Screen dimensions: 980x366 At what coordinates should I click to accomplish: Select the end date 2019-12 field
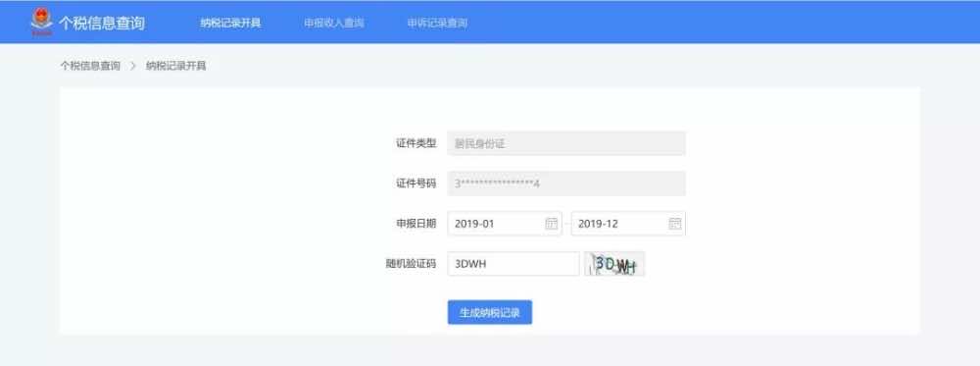(628, 224)
